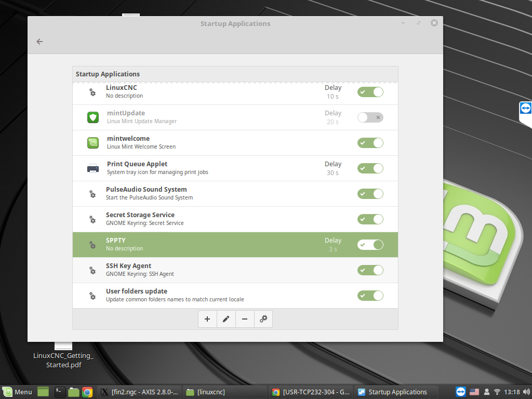The width and height of the screenshot is (532, 399).
Task: Select the Secret Storage Service row
Action: [x=235, y=219]
